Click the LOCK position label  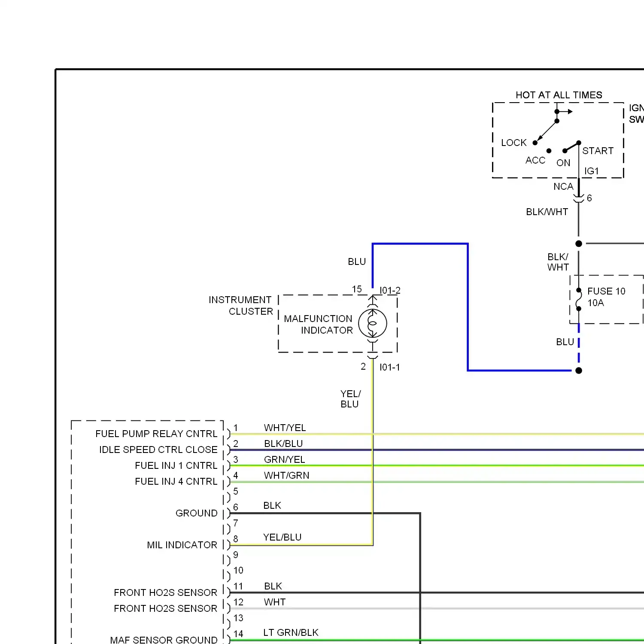tap(513, 143)
